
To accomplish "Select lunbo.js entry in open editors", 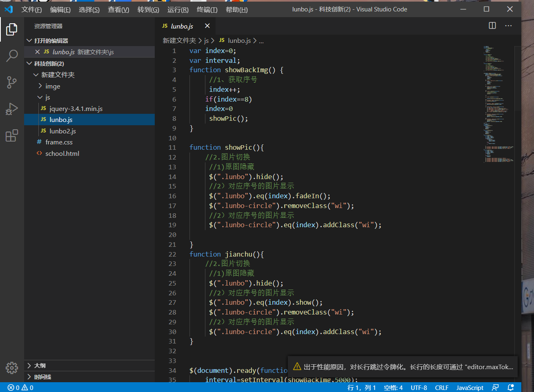I will pos(89,52).
